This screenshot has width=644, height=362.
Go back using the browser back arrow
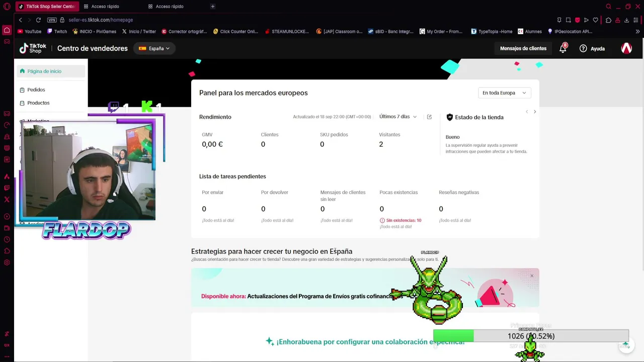click(20, 20)
